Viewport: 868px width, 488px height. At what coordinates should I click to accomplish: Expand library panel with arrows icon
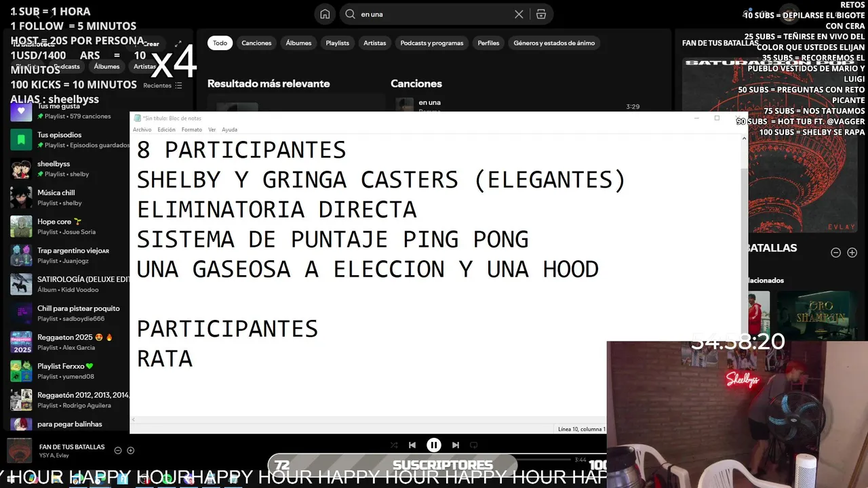point(178,44)
